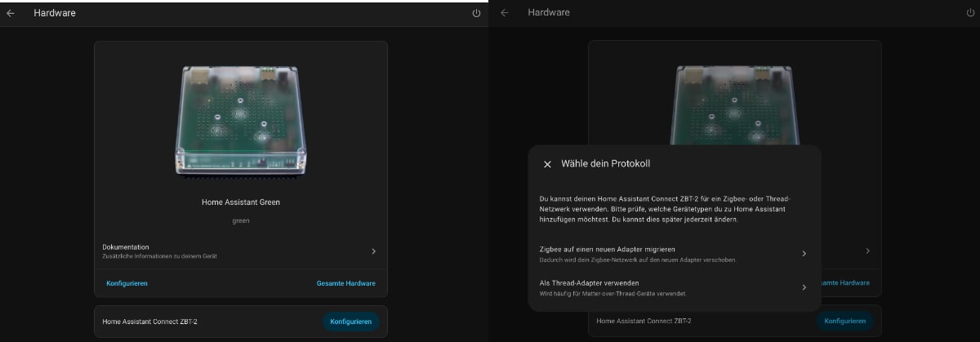This screenshot has height=342, width=980.
Task: Click the chevron next to 'Als Thread-Adapter verwenden'
Action: click(804, 287)
